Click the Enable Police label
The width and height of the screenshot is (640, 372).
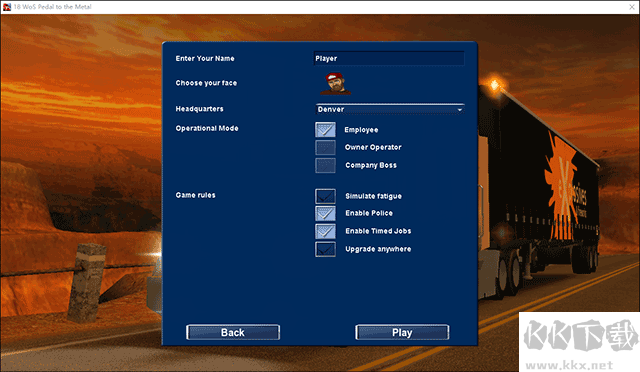(x=369, y=213)
